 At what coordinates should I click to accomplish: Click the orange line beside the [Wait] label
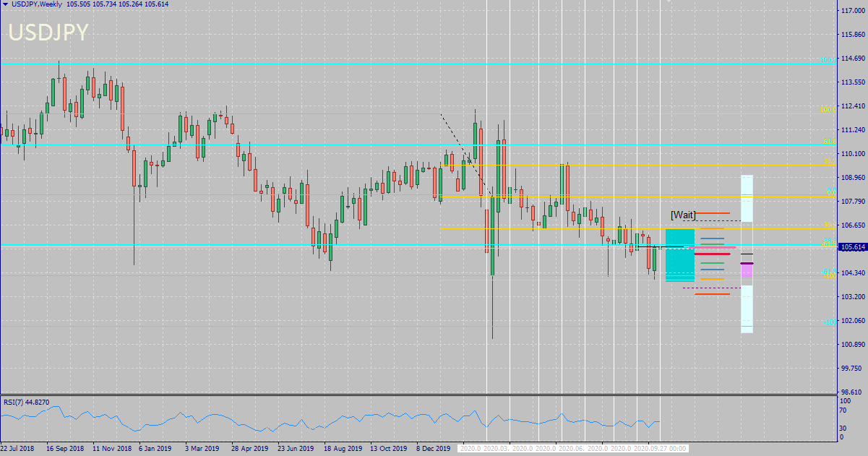pyautogui.click(x=713, y=213)
